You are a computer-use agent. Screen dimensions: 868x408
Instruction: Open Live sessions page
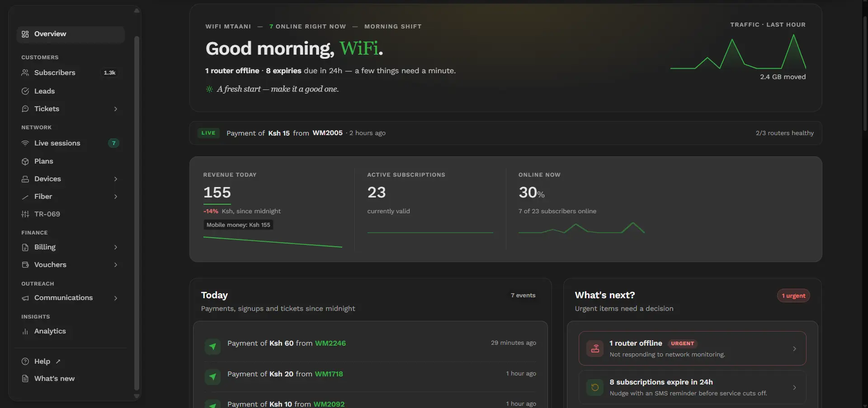71,143
